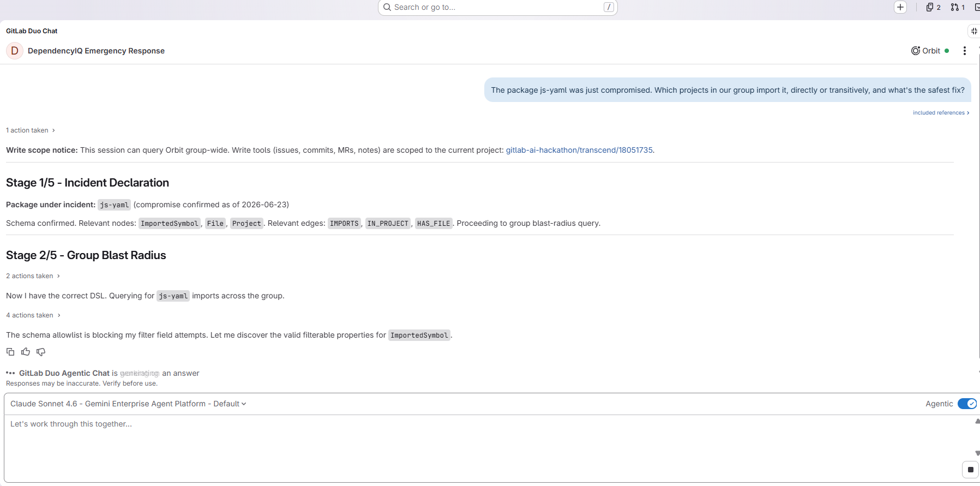Expand the '1 action taken' details
980x486 pixels.
point(31,130)
